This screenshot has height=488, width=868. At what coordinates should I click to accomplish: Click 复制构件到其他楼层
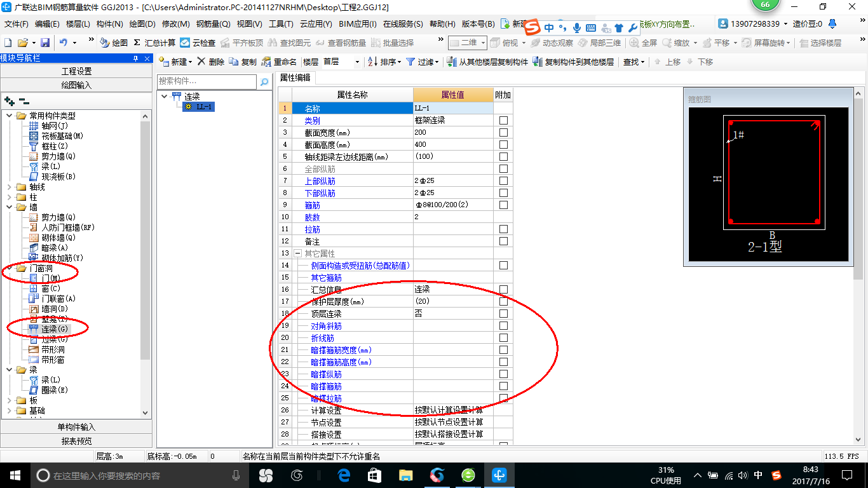pyautogui.click(x=573, y=62)
